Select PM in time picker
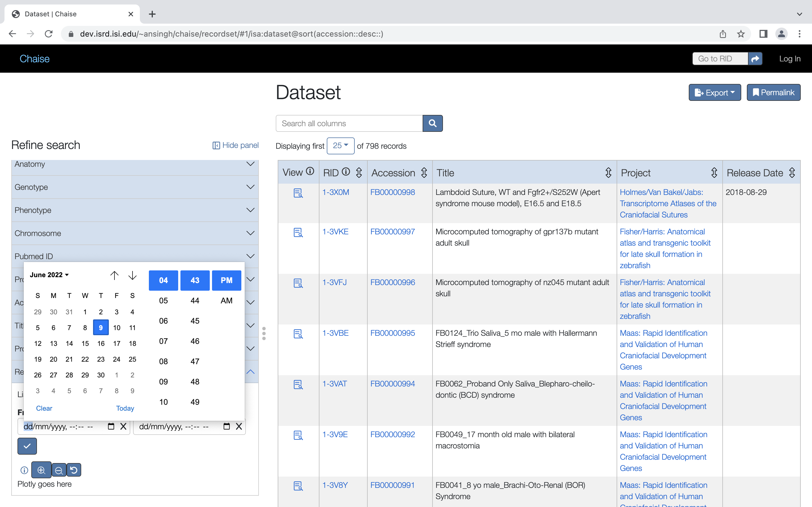The image size is (812, 507). tap(226, 280)
